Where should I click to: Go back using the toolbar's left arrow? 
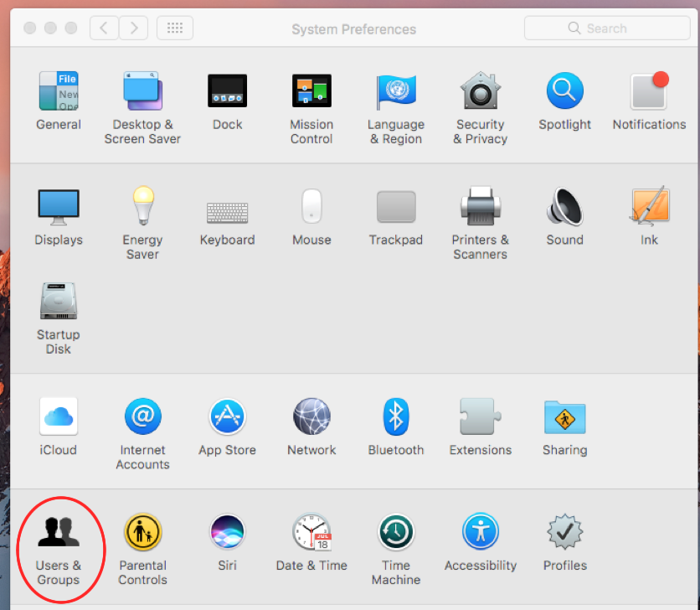[x=104, y=28]
